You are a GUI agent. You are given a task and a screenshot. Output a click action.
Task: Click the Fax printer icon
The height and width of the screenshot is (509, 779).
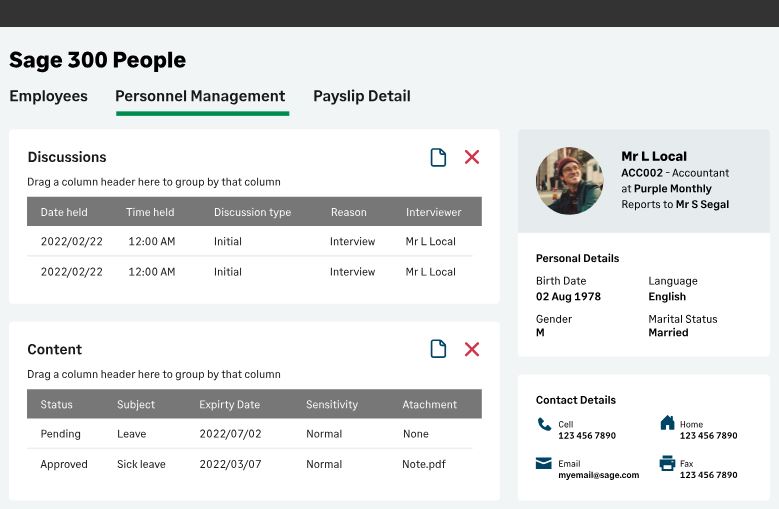(667, 463)
